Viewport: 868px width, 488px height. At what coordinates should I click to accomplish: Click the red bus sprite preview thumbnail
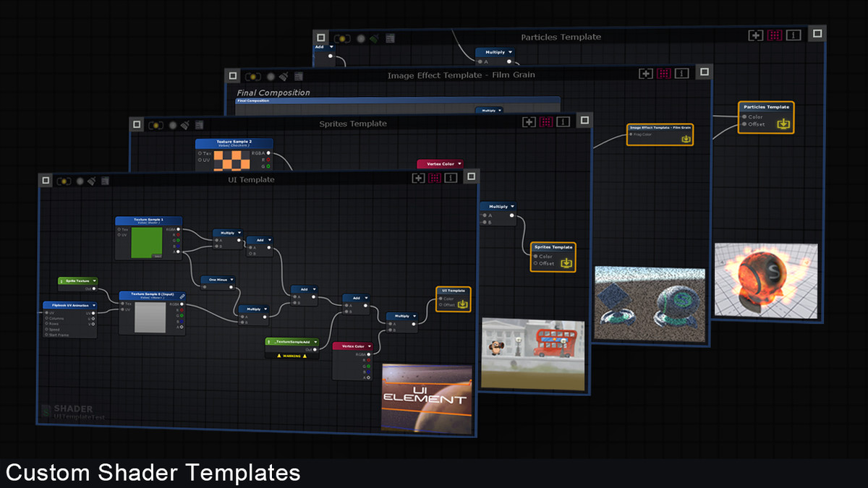tap(533, 353)
